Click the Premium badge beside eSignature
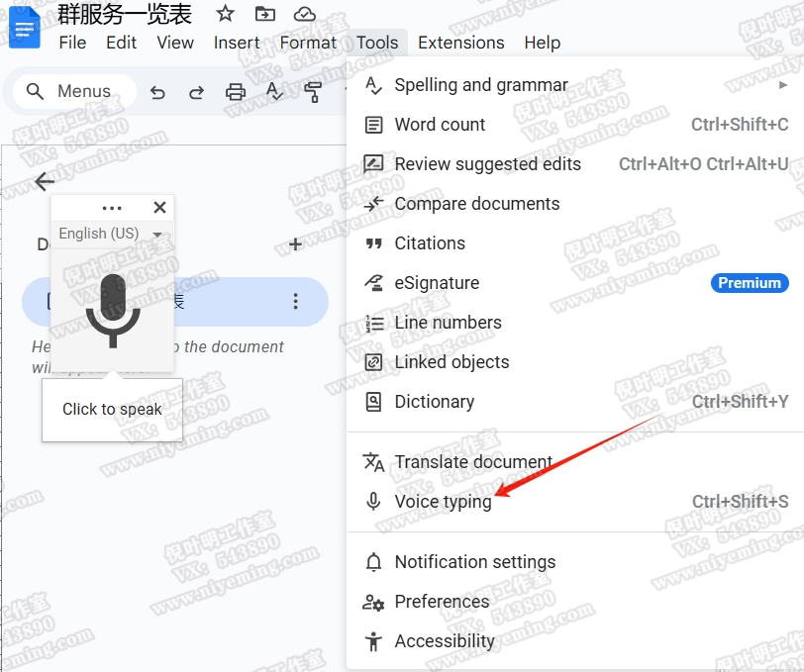 coord(750,283)
